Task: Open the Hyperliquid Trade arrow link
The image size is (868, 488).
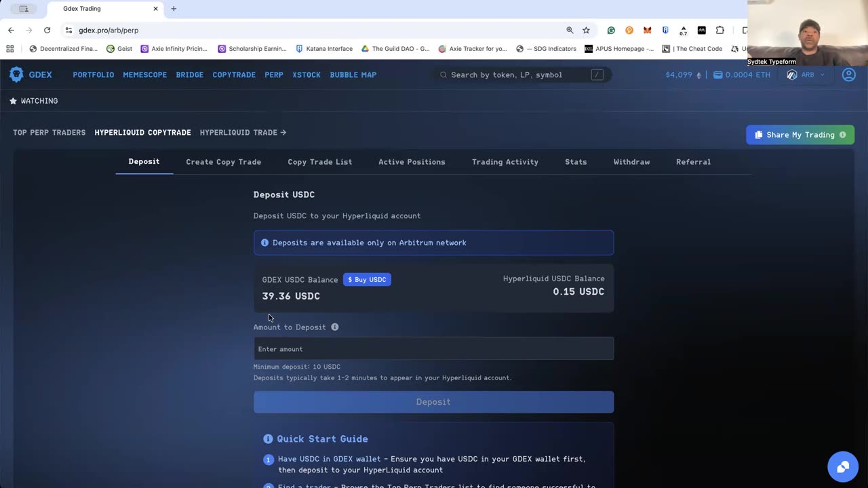Action: tap(243, 133)
